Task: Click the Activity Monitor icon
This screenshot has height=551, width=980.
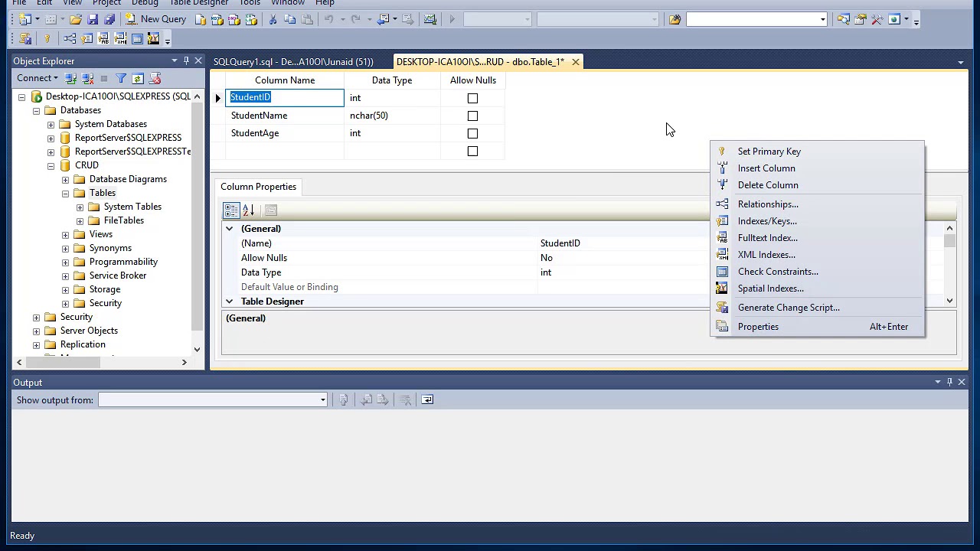Action: pyautogui.click(x=430, y=19)
